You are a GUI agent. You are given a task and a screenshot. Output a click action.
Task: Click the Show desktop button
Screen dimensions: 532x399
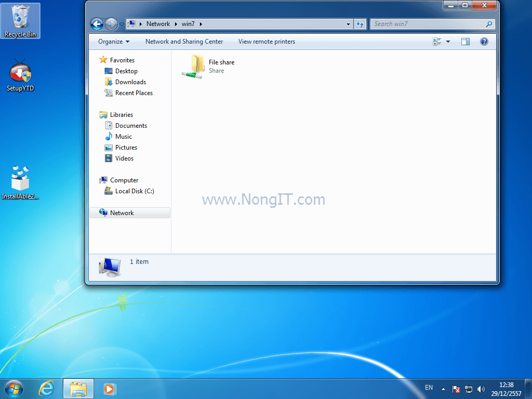tap(528, 389)
